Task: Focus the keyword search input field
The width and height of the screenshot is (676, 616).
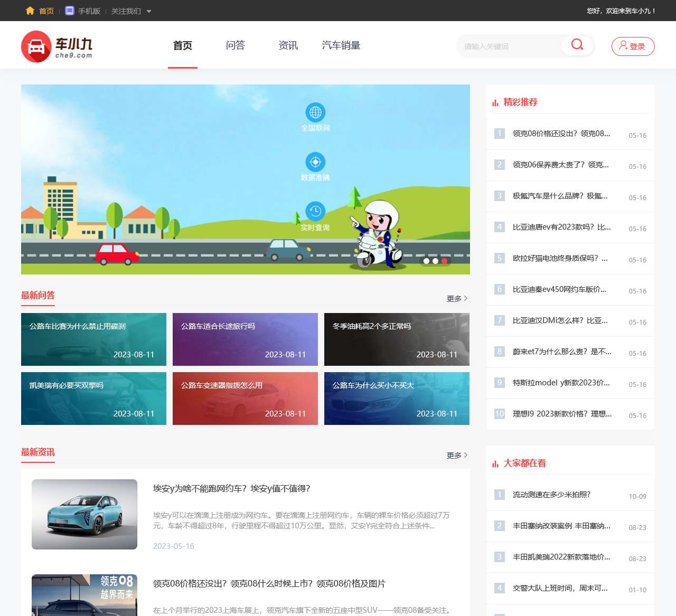Action: click(509, 46)
